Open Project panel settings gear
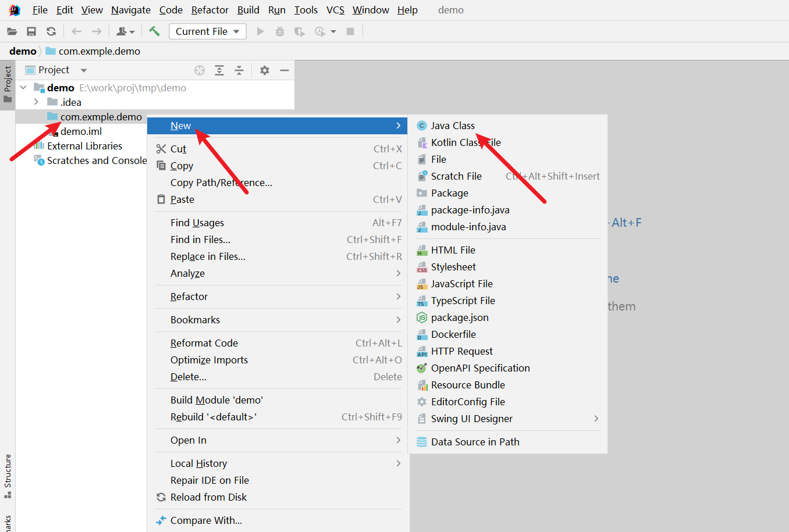 (265, 70)
